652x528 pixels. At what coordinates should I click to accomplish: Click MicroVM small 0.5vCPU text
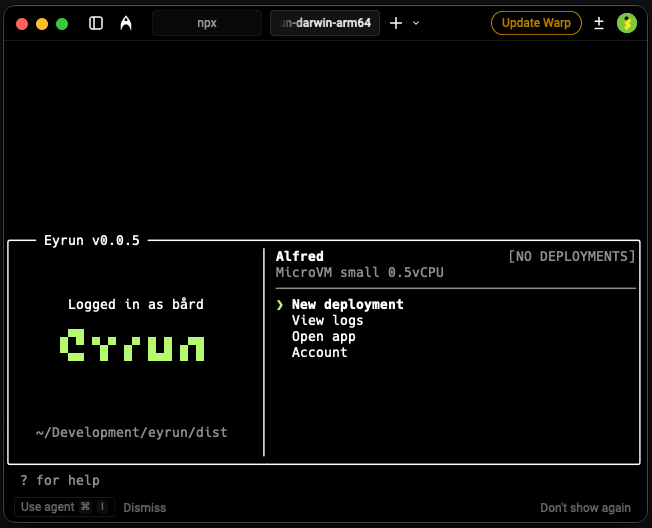[x=360, y=272]
